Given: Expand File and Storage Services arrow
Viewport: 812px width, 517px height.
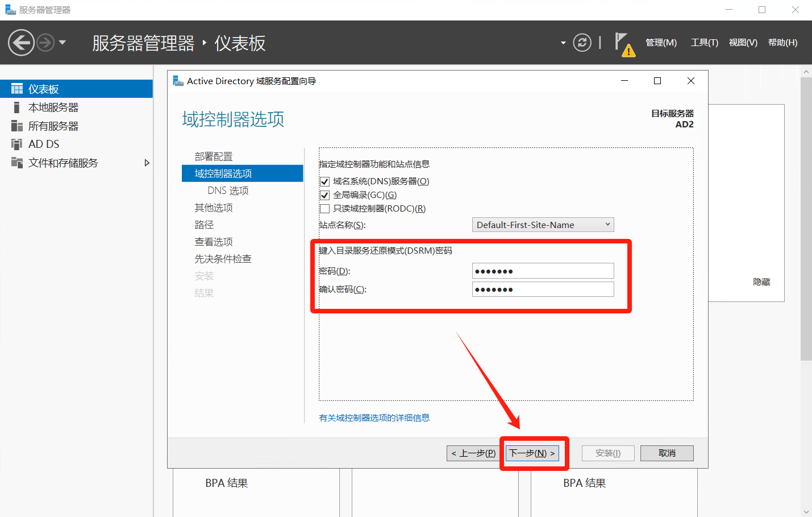Looking at the screenshot, I should click(x=147, y=163).
